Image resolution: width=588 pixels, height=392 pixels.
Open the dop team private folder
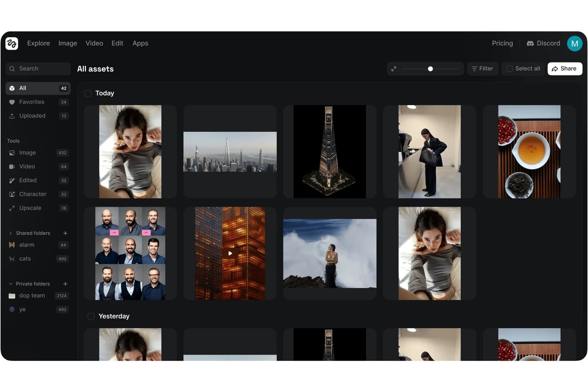[x=38, y=296]
